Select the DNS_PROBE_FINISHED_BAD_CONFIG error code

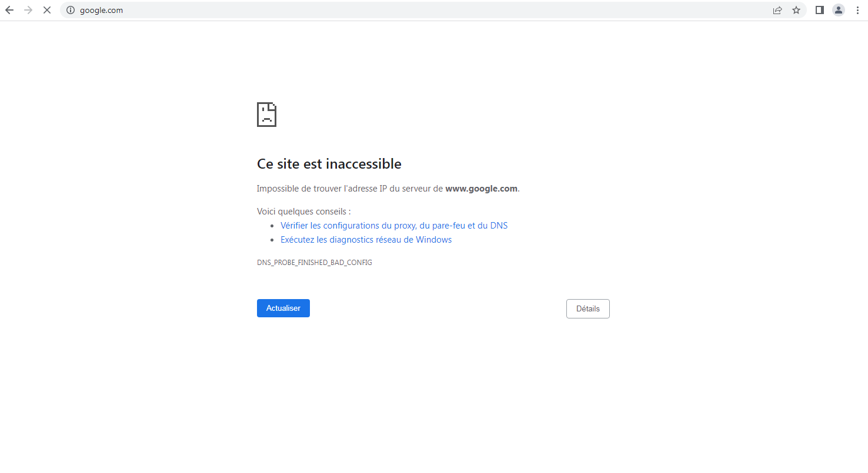(x=315, y=263)
